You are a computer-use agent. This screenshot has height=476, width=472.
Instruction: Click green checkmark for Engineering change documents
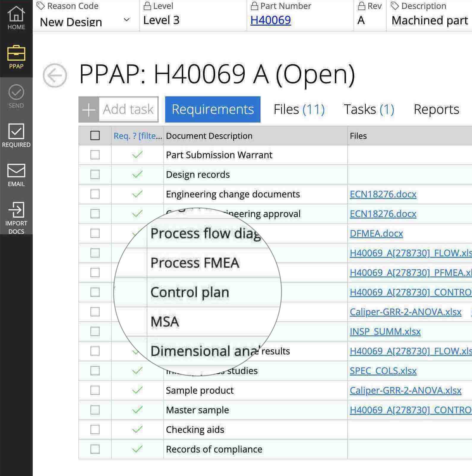[137, 194]
